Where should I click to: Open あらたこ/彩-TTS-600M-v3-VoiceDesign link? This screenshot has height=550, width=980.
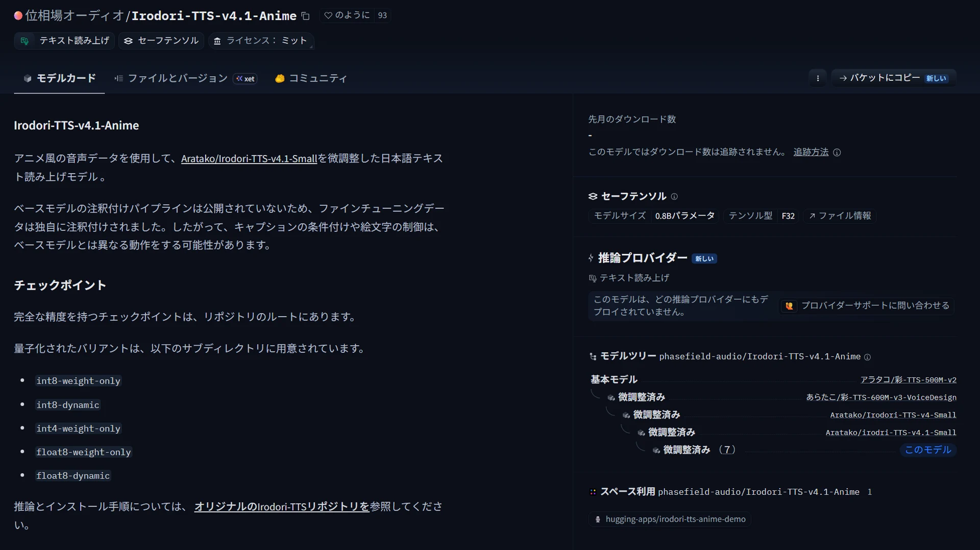click(x=881, y=397)
